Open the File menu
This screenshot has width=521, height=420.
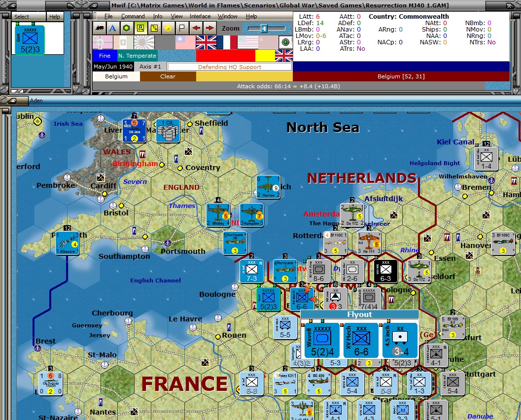click(108, 16)
